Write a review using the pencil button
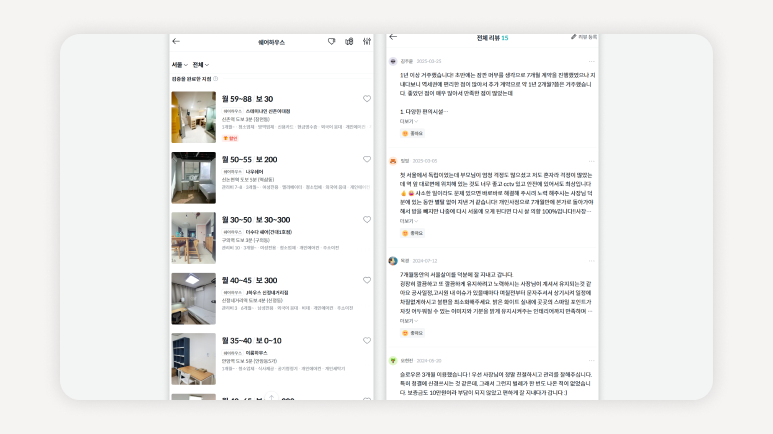Viewport: 773px width, 434px height. point(584,37)
